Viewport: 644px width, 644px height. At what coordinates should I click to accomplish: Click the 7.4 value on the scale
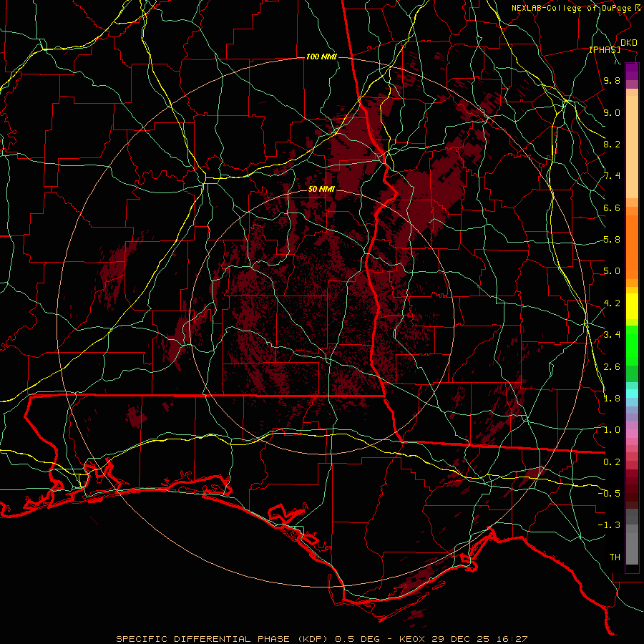(612, 176)
